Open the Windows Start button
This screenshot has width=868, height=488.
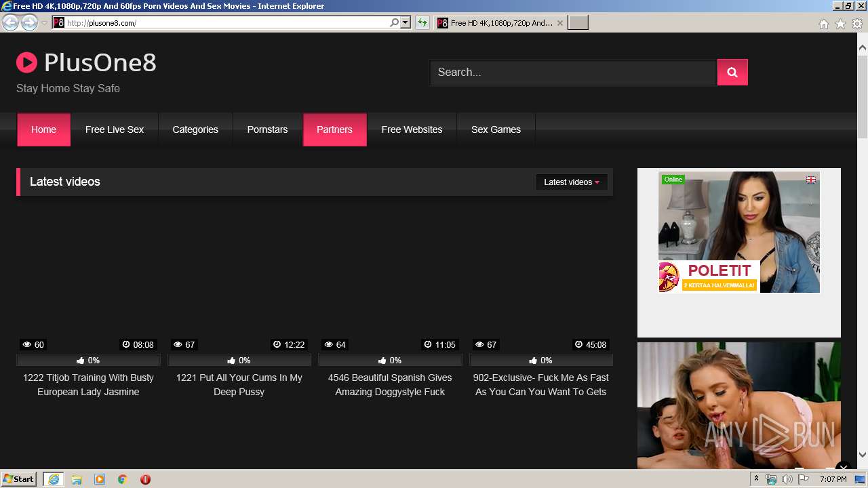18,479
